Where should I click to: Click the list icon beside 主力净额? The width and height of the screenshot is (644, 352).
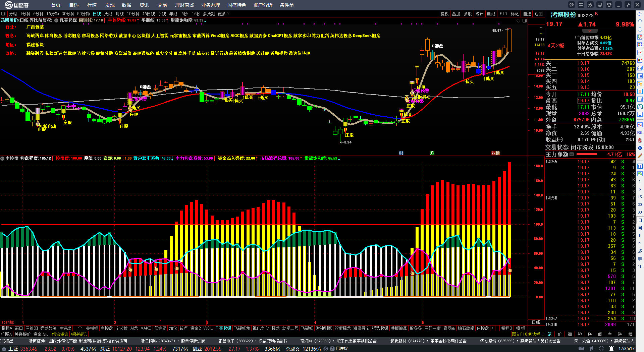coord(572,154)
